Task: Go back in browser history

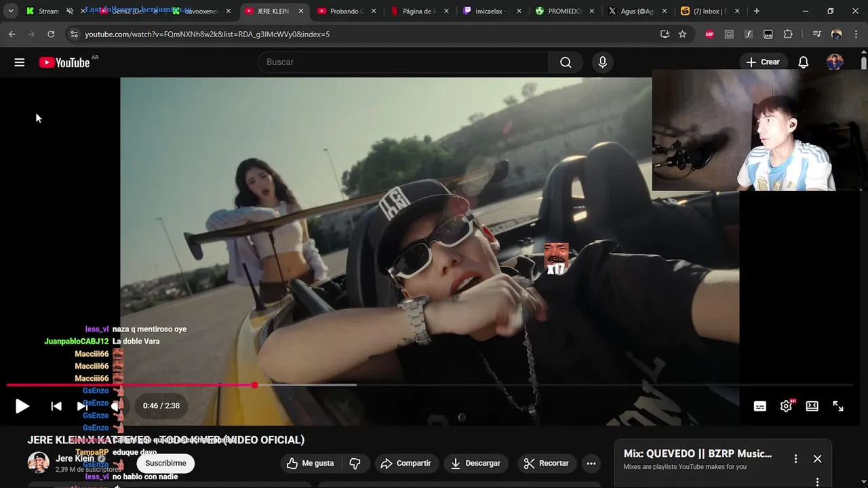Action: [12, 34]
